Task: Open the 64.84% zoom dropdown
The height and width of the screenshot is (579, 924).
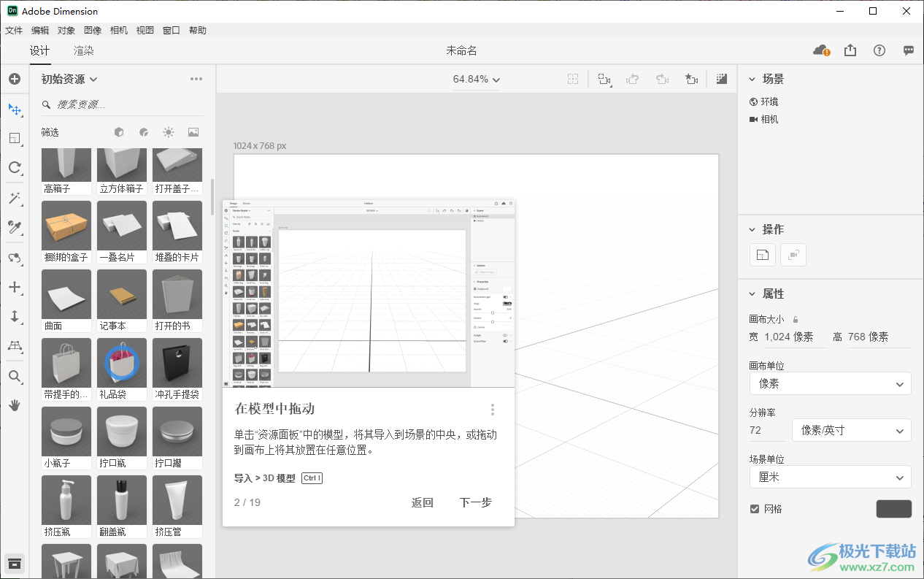Action: pyautogui.click(x=477, y=79)
